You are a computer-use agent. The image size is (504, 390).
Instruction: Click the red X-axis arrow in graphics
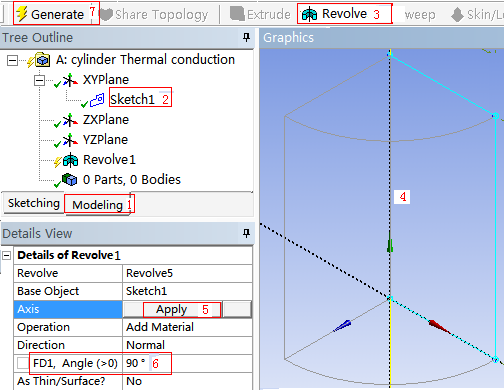[440, 327]
